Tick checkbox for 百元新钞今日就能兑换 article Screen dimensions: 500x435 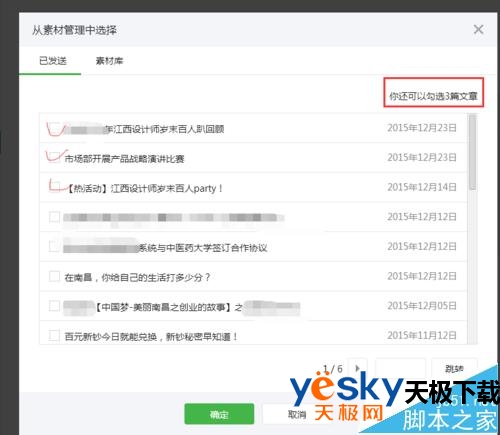point(54,335)
